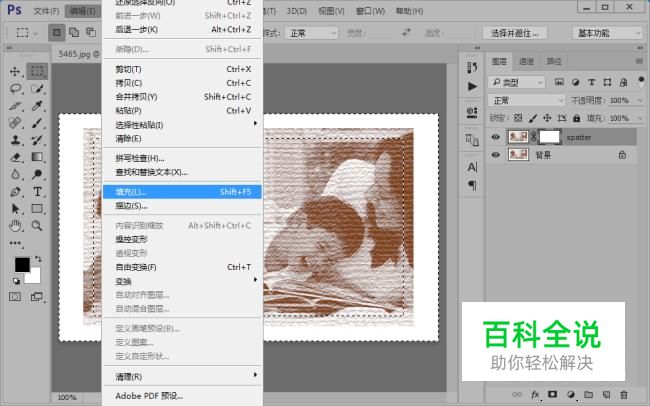Viewport: 650px width, 406px height.
Task: Select the History Brush tool
Action: coord(37,140)
